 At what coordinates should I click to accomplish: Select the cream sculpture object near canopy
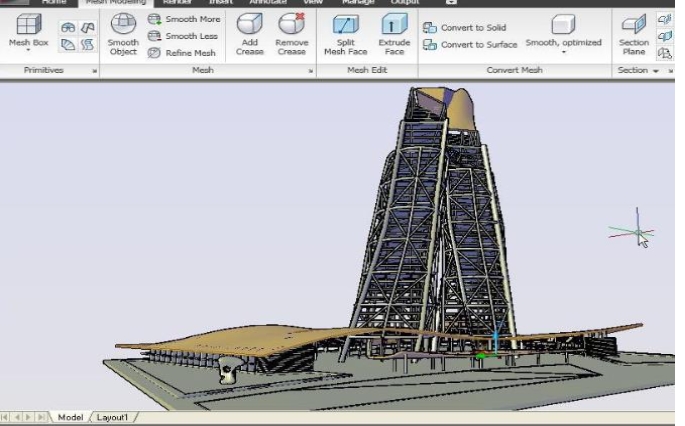(230, 370)
